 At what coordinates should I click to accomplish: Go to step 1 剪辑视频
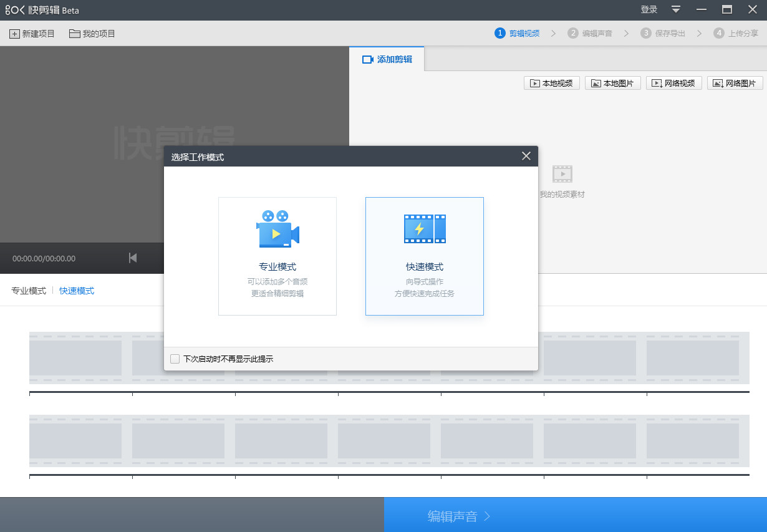click(518, 33)
